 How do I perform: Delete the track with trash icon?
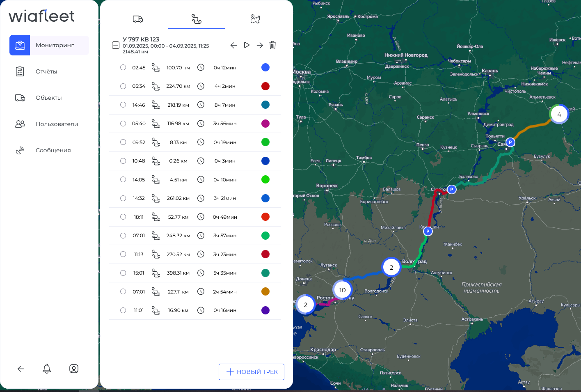(x=272, y=45)
